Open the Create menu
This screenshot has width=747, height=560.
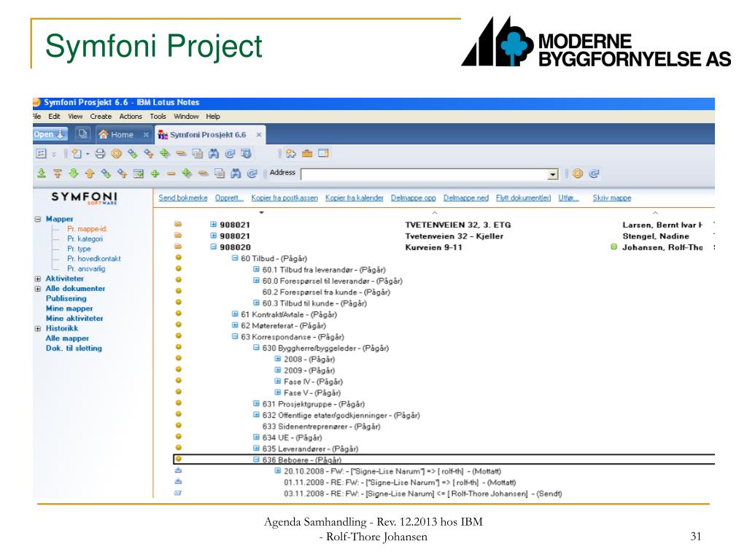[101, 116]
